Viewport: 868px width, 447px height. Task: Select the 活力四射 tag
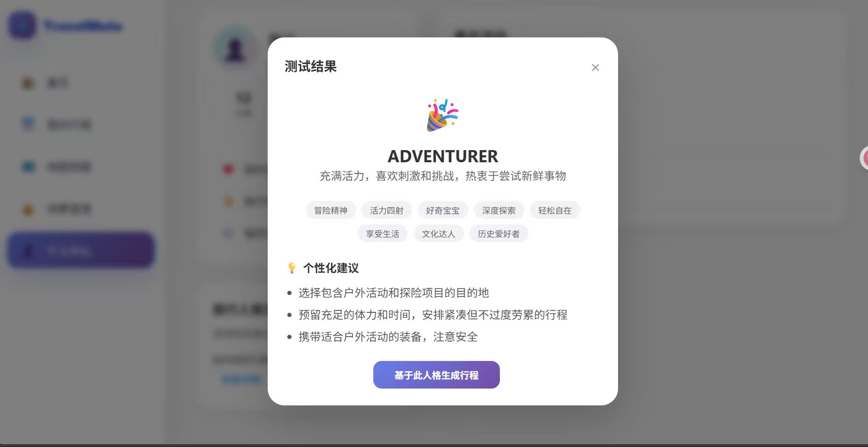(x=387, y=210)
